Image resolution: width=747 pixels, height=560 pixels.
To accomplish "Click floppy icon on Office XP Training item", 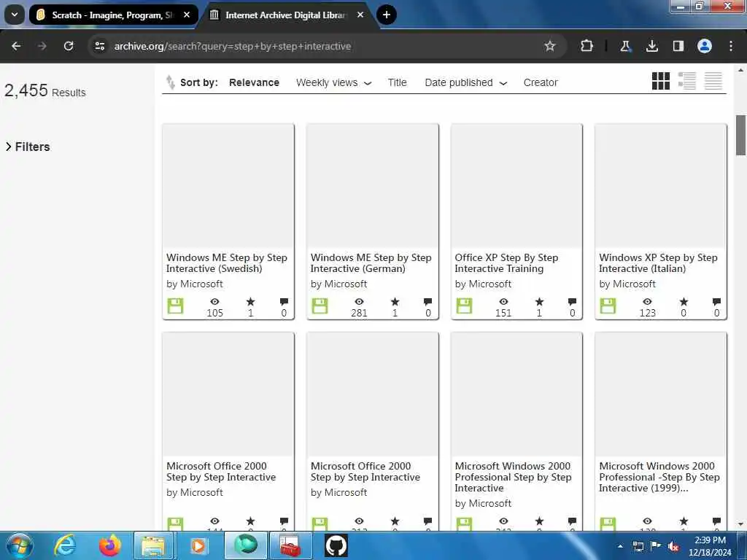I will (x=464, y=306).
